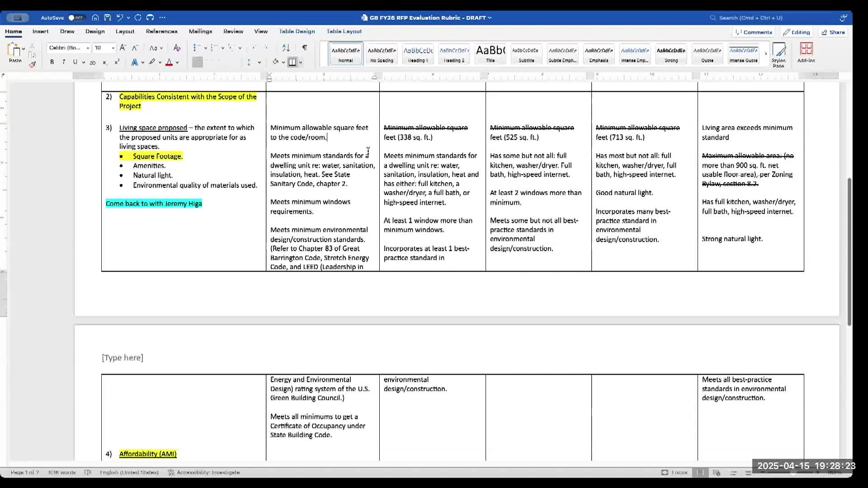Image resolution: width=868 pixels, height=488 pixels.
Task: Open the Draw tab
Action: coord(67,32)
